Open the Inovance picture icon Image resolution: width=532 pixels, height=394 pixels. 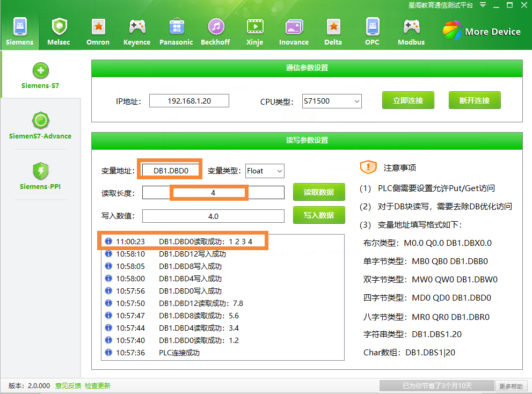click(294, 26)
